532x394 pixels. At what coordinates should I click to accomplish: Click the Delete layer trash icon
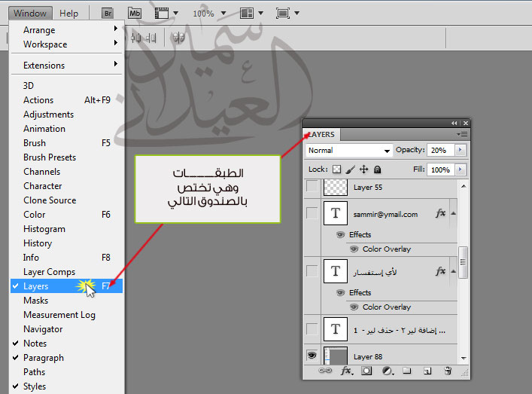448,371
